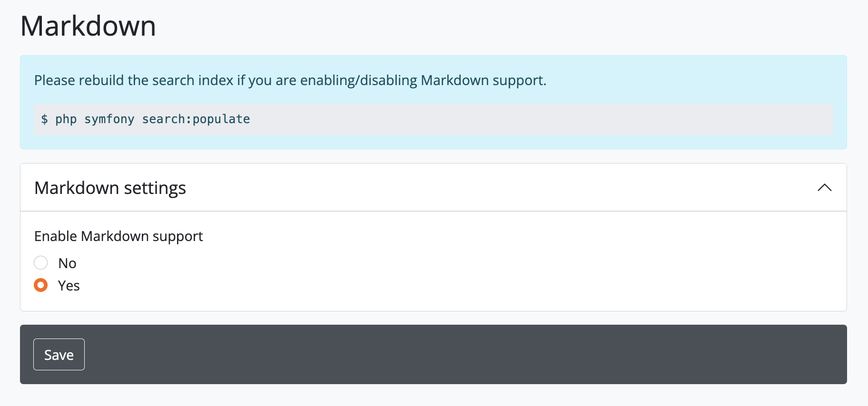Image resolution: width=868 pixels, height=406 pixels.
Task: Click the "Enable Markdown support" field label
Action: (x=118, y=236)
